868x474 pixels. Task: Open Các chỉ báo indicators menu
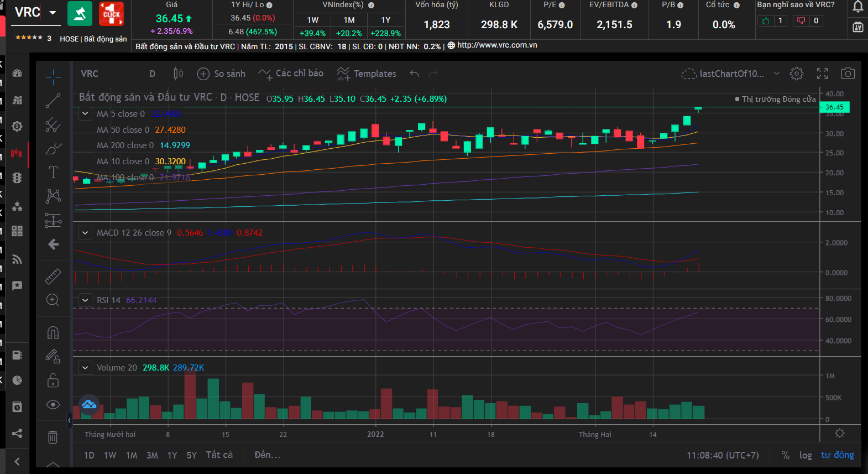[291, 74]
